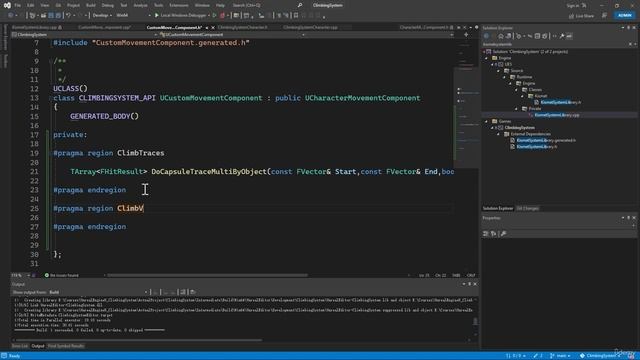The height and width of the screenshot is (360, 640).
Task: Toggle pin on Properties panel
Action: point(629,218)
